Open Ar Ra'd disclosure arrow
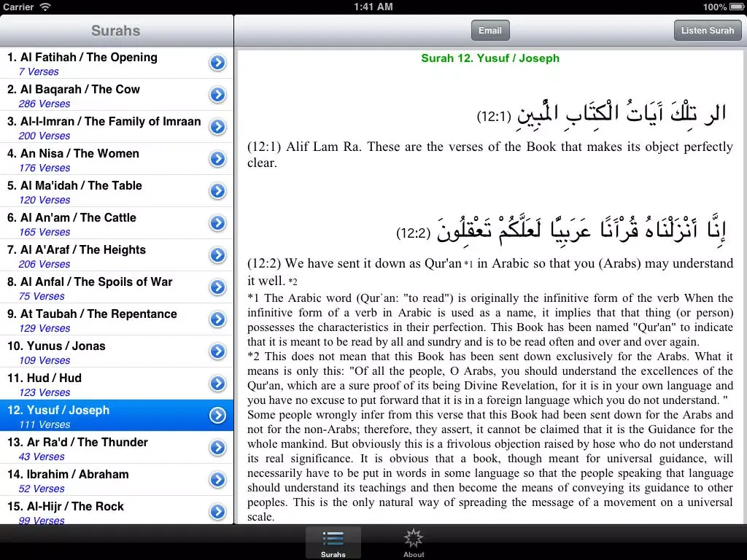This screenshot has height=560, width=747. point(217,448)
